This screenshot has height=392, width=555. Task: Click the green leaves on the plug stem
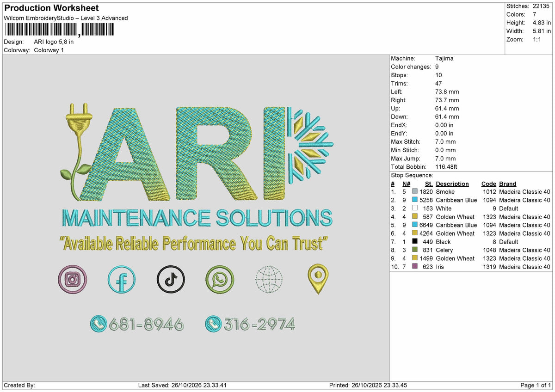tap(75, 171)
